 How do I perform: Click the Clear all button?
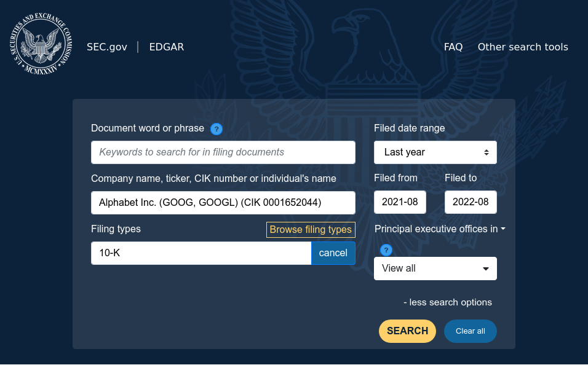pos(471,331)
